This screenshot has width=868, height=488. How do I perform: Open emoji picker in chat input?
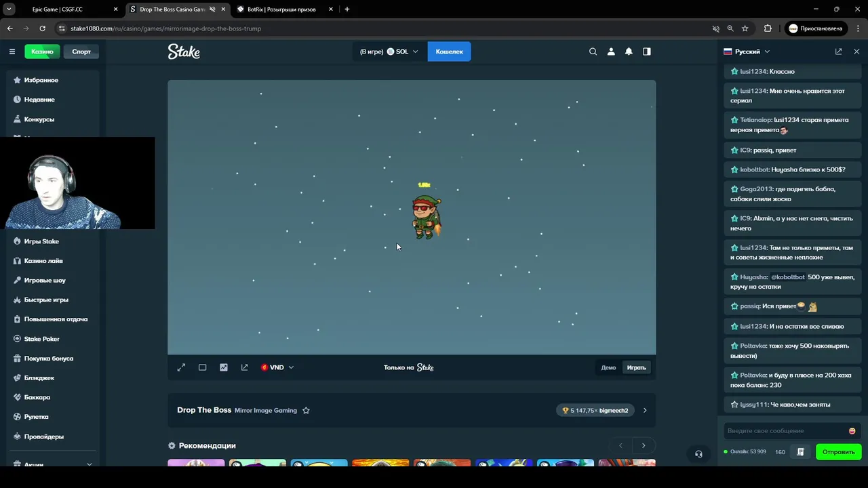852,431
